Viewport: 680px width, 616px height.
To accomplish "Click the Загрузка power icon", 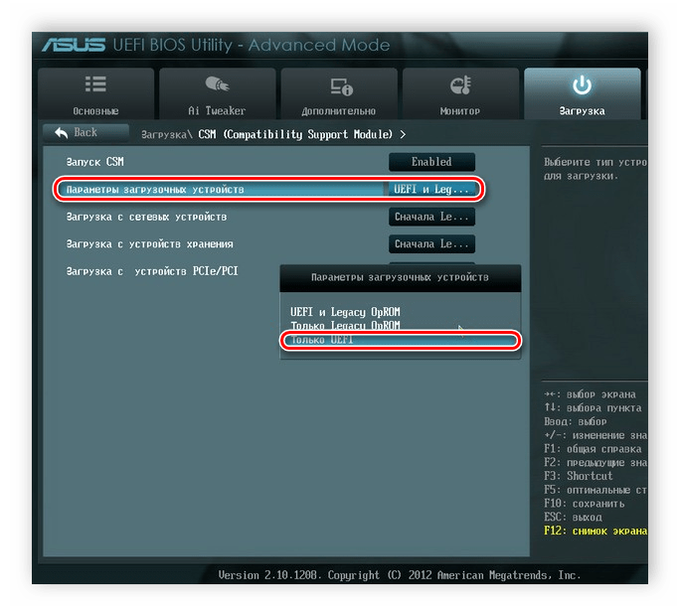I will (582, 85).
